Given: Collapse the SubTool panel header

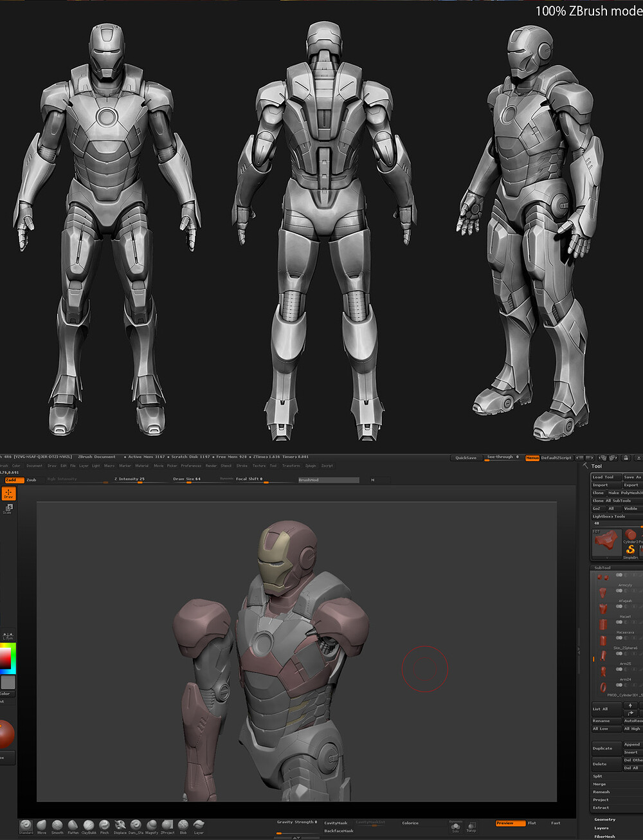Looking at the screenshot, I should coord(602,568).
